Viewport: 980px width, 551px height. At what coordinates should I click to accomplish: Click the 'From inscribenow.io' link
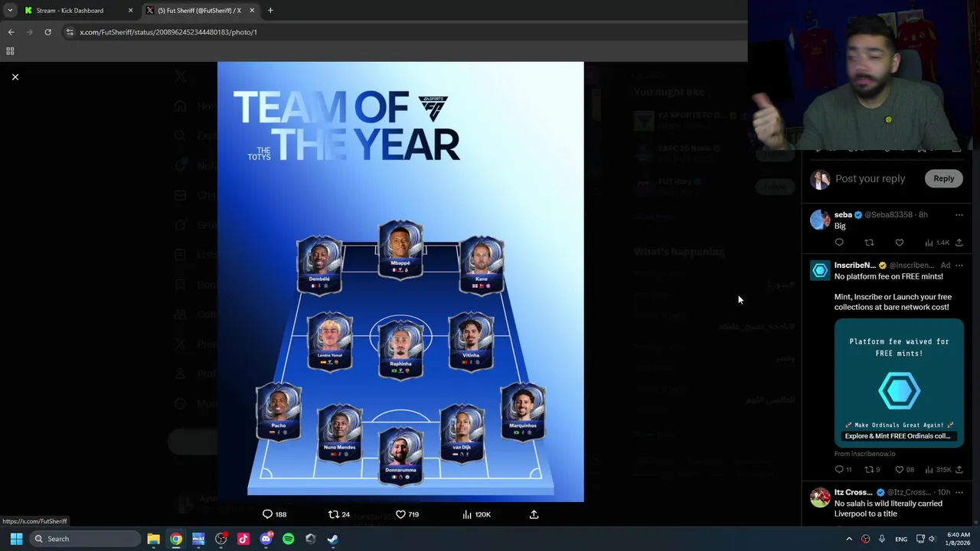point(864,454)
